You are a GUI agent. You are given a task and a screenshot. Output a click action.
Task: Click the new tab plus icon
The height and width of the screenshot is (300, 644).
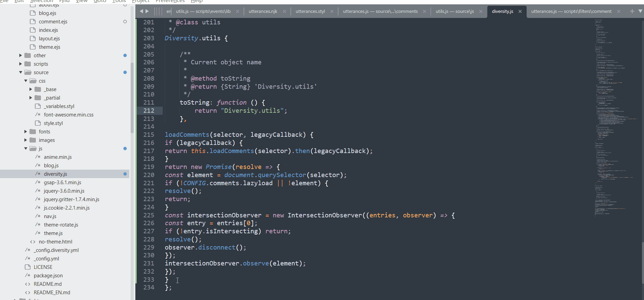pyautogui.click(x=632, y=11)
